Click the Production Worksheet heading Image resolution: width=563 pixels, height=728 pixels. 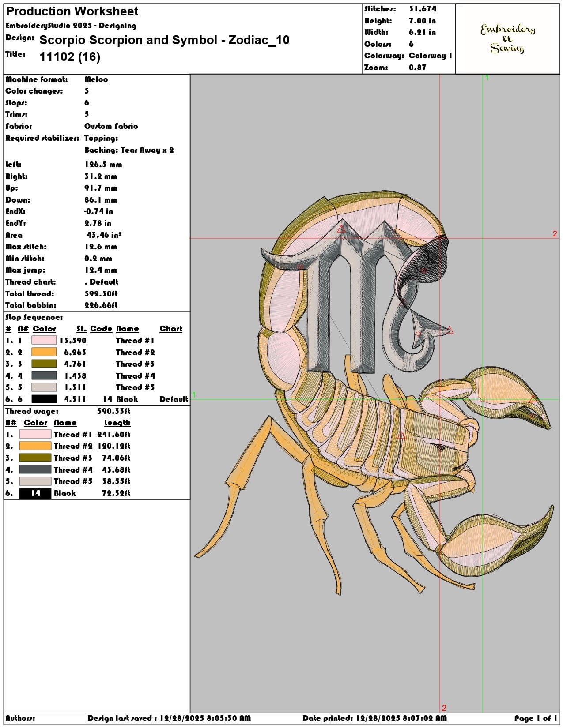(72, 11)
